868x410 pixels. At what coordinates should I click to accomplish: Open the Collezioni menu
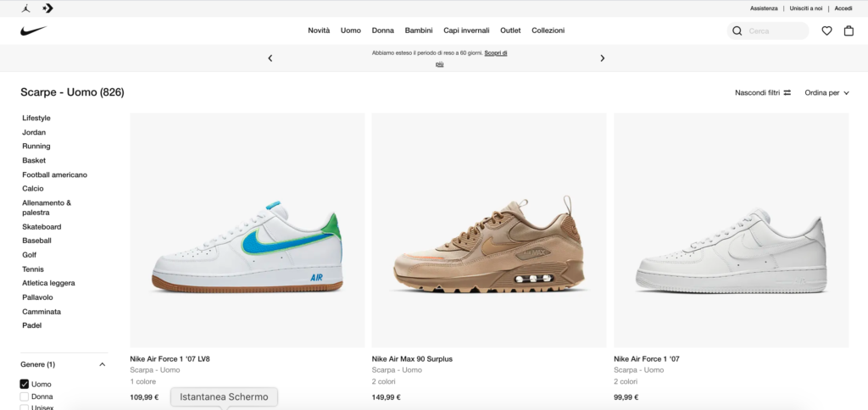tap(548, 30)
